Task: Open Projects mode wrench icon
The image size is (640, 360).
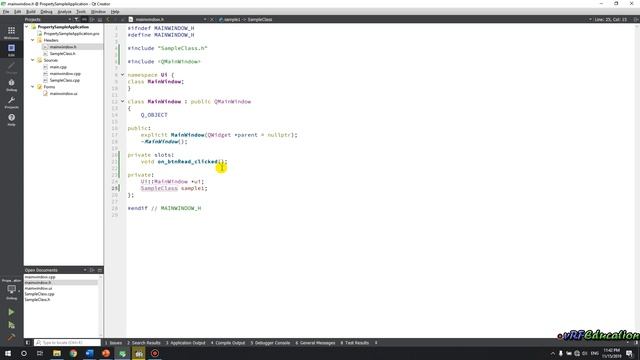Action: [11, 102]
